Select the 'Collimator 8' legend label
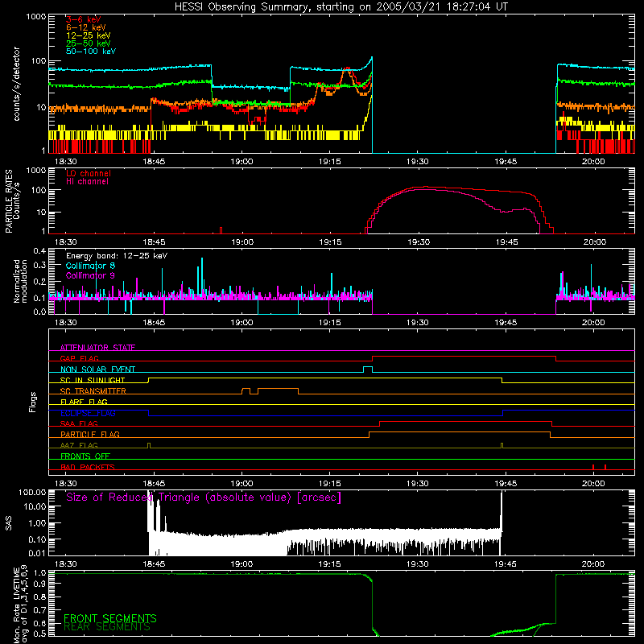The image size is (644, 644). point(90,266)
